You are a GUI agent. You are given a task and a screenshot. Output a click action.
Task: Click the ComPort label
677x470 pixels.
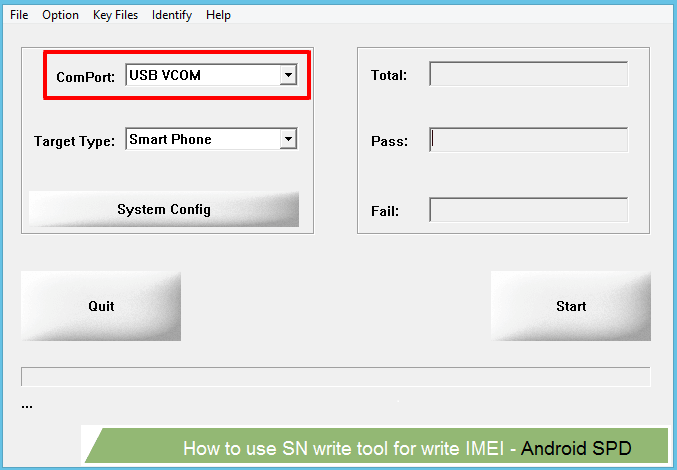pos(85,77)
